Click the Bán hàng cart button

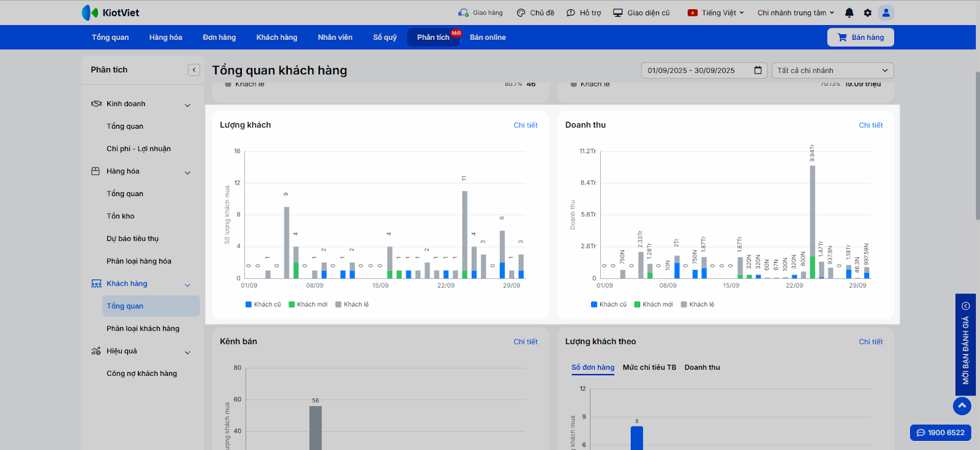click(x=861, y=37)
